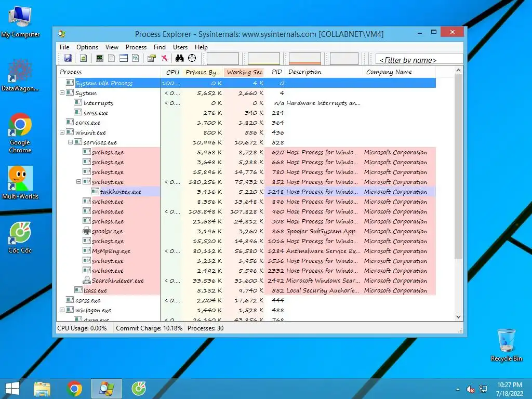Open the File menu
The width and height of the screenshot is (532, 399).
click(x=64, y=47)
